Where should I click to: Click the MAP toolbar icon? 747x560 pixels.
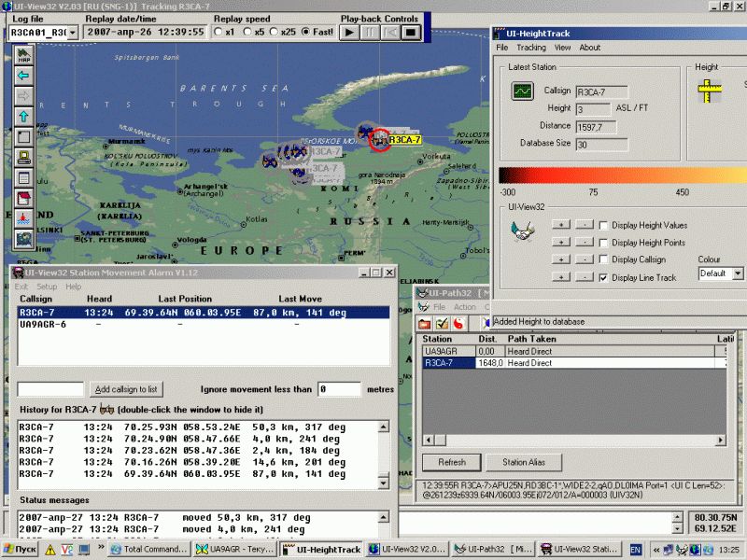(x=24, y=55)
